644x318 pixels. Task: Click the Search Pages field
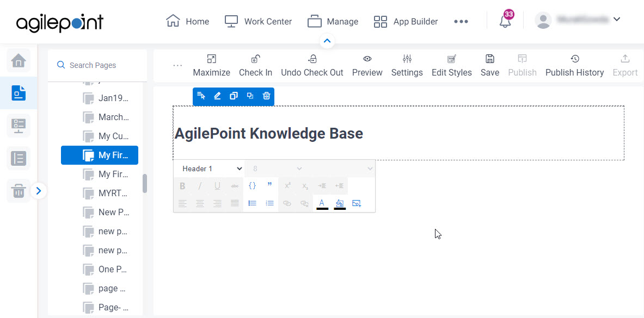click(97, 65)
